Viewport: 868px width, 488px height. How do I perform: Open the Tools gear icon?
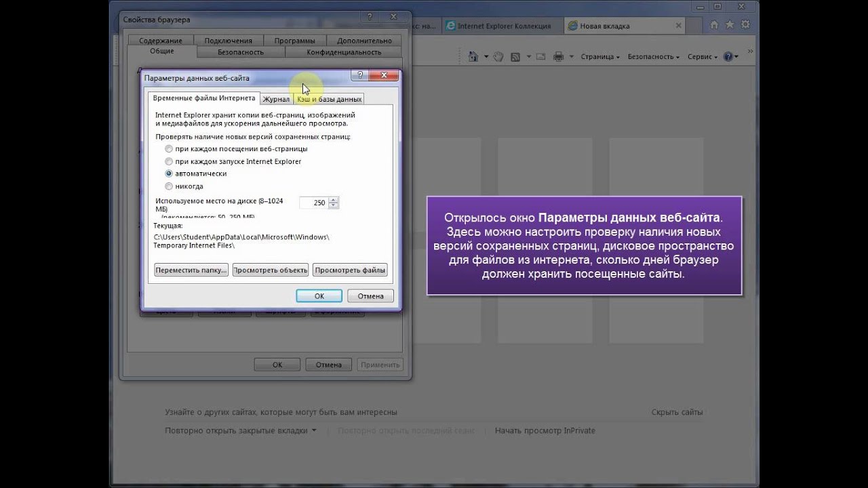[x=745, y=25]
